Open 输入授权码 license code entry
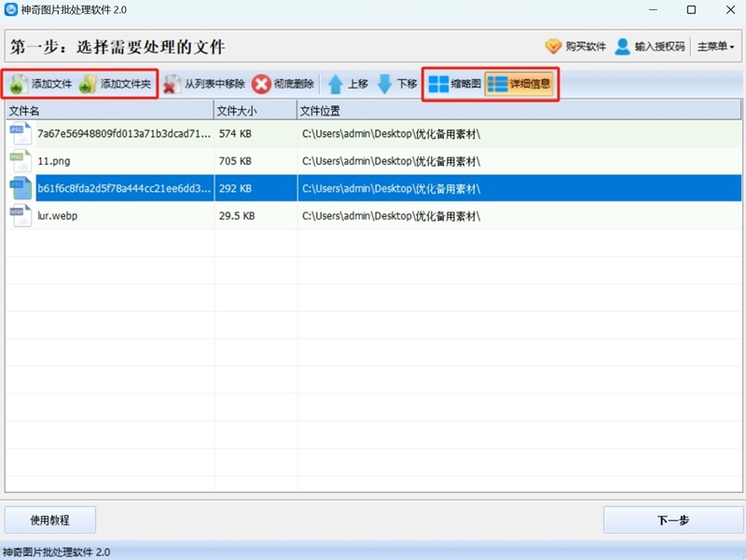This screenshot has height=560, width=746. tap(650, 46)
